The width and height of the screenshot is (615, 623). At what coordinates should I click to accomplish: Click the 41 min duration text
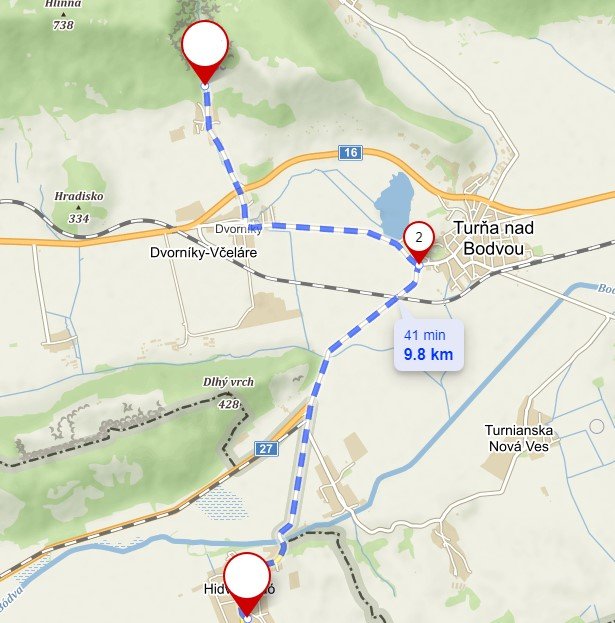425,335
